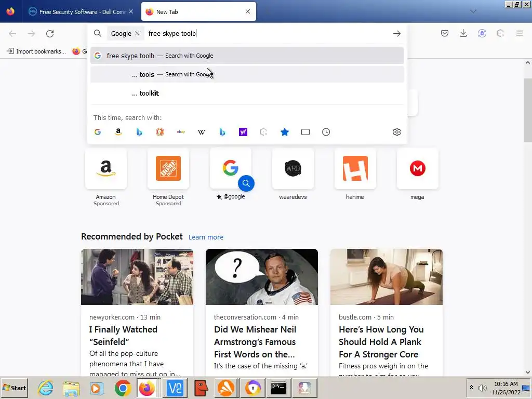This screenshot has width=532, height=399.
Task: Select the eBay search engine icon
Action: pos(181,132)
